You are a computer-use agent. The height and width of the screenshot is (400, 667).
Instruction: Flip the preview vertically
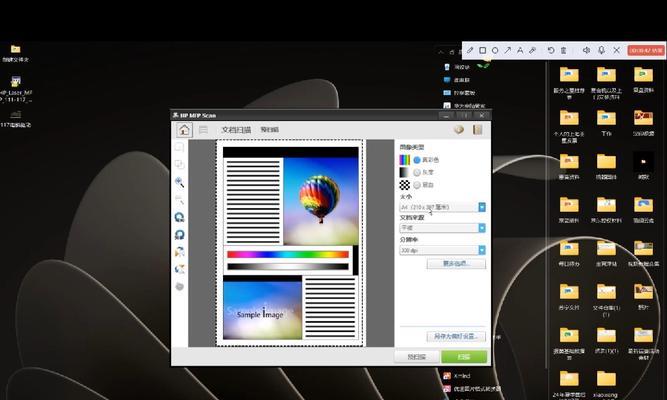click(180, 269)
